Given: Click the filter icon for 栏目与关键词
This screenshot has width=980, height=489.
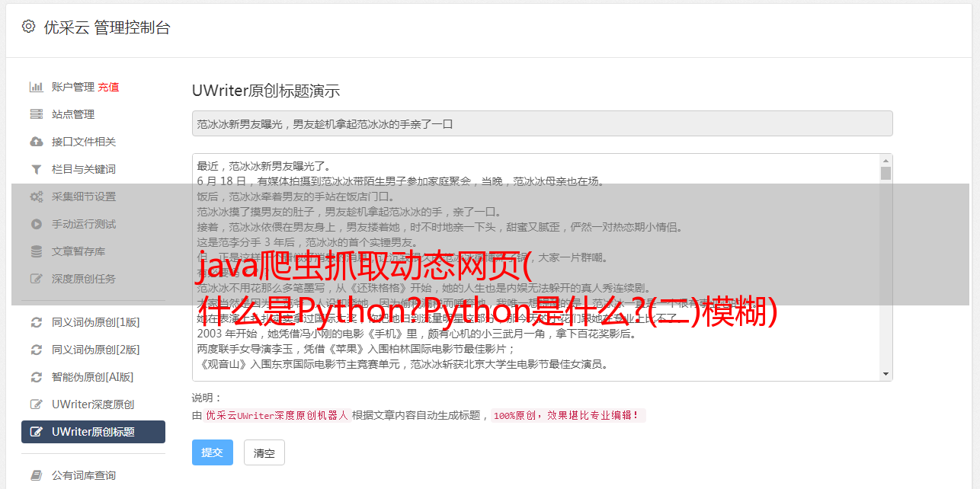Looking at the screenshot, I should coord(36,169).
